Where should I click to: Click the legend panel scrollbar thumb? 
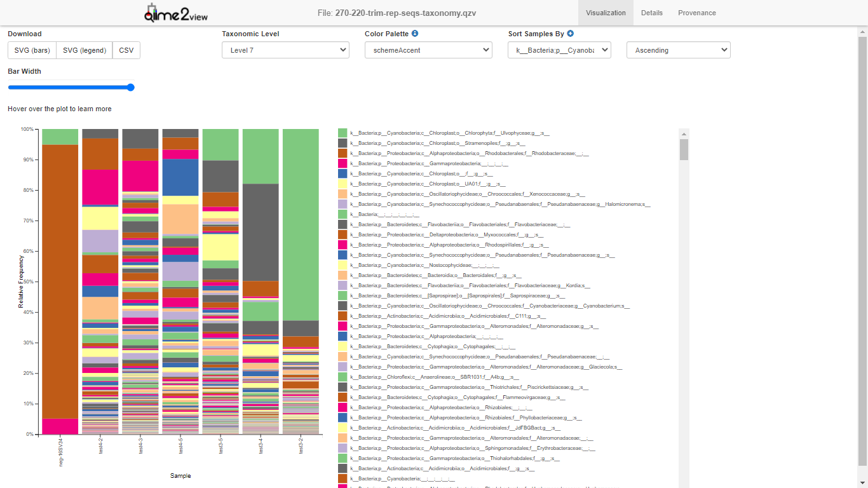click(684, 150)
